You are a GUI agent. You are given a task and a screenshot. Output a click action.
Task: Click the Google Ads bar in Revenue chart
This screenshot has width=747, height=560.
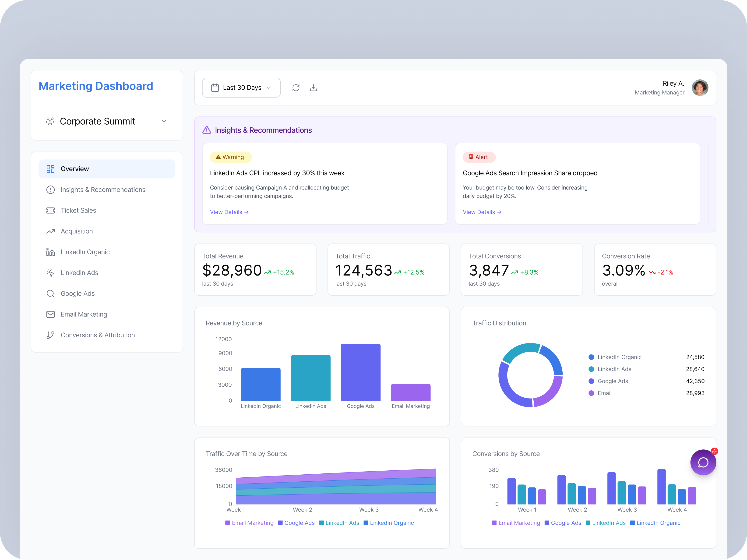pos(360,372)
